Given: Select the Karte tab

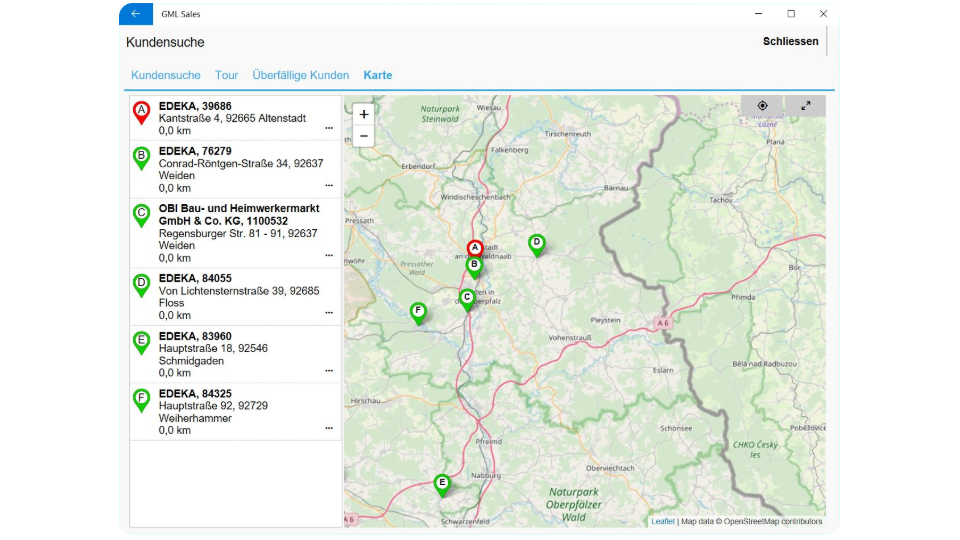Looking at the screenshot, I should 378,75.
